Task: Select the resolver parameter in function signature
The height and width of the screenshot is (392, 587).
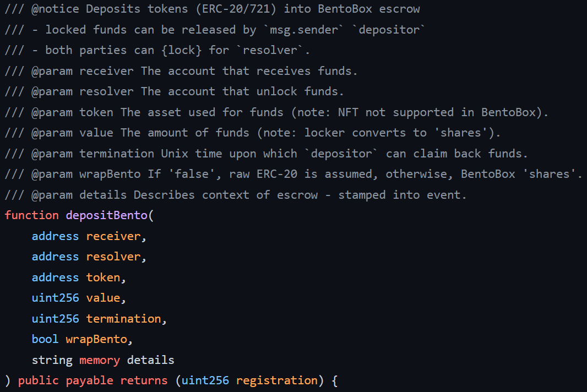Action: coord(113,257)
